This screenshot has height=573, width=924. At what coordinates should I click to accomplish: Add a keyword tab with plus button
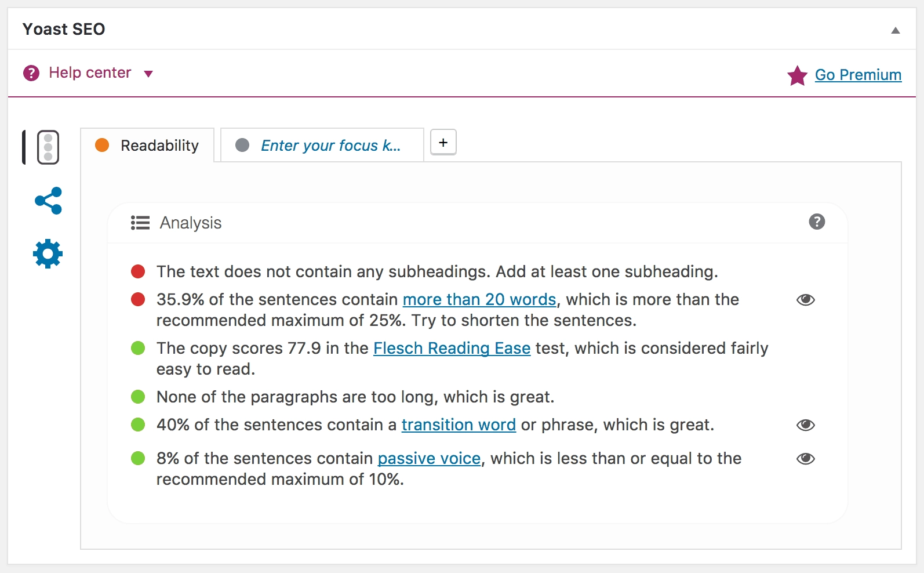[x=443, y=143]
